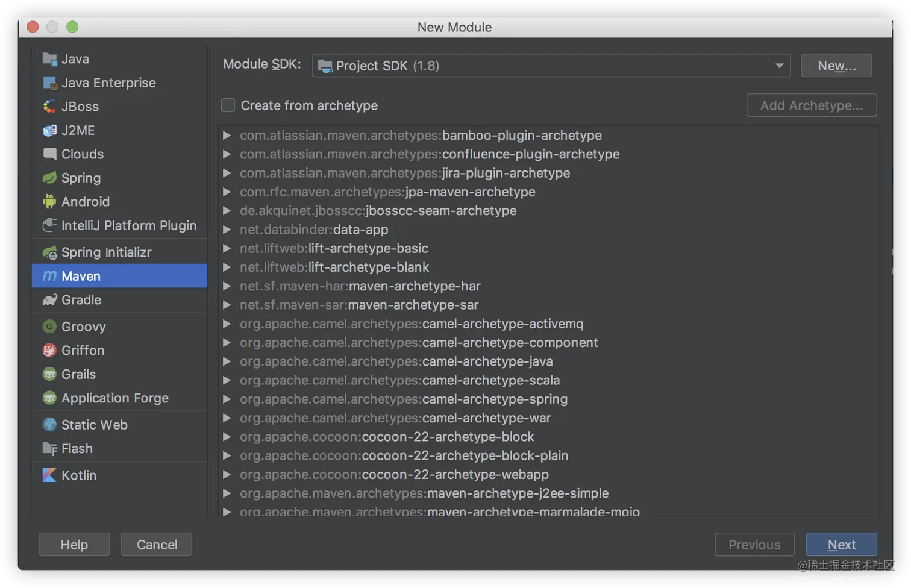The image size is (911, 588).
Task: Choose the Spring leaf icon
Action: pyautogui.click(x=49, y=178)
